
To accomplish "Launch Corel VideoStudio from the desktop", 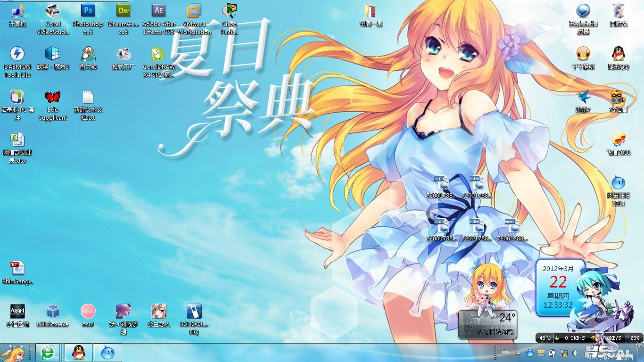I will [x=53, y=19].
